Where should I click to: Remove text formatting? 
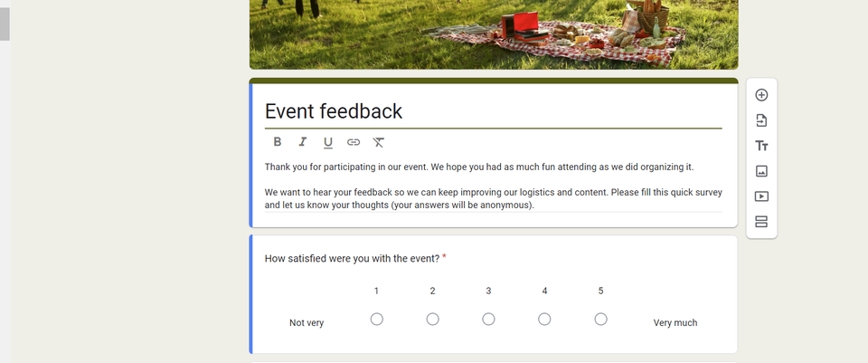pos(379,142)
